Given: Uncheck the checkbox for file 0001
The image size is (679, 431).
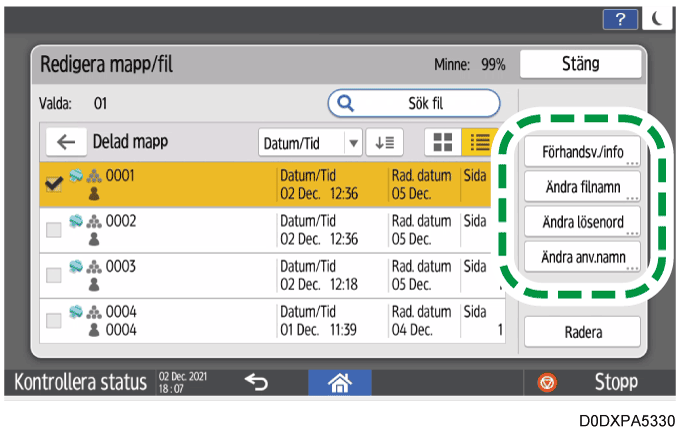Looking at the screenshot, I should 54,185.
